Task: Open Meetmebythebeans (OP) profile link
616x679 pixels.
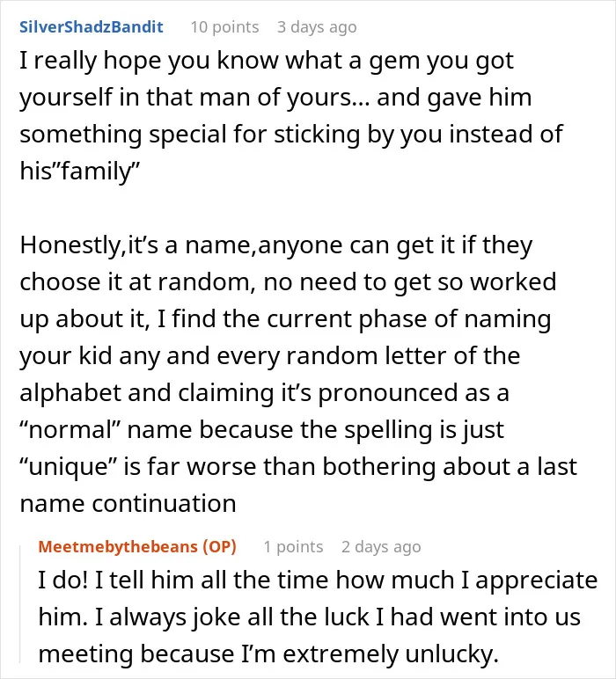Action: pyautogui.click(x=137, y=546)
